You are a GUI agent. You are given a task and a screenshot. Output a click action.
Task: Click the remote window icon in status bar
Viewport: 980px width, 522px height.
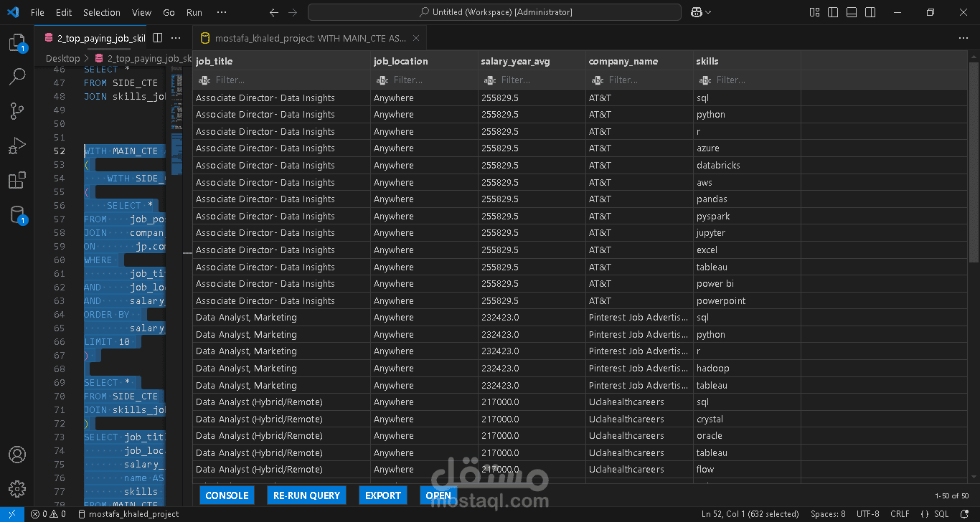12,514
